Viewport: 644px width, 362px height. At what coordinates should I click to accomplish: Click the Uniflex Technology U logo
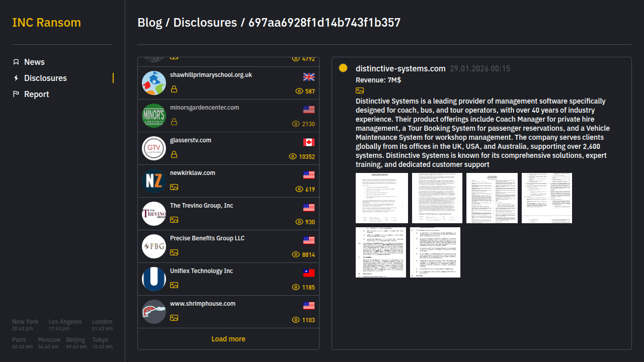tap(154, 279)
